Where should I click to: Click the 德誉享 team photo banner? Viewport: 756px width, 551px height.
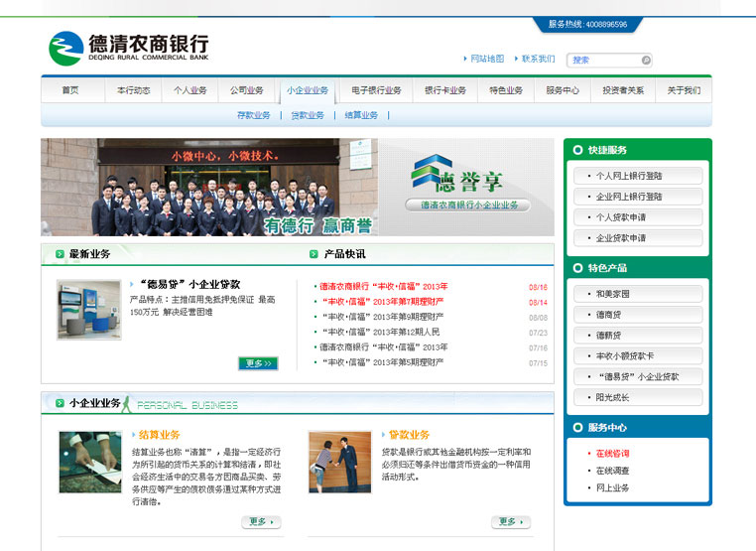pyautogui.click(x=297, y=187)
